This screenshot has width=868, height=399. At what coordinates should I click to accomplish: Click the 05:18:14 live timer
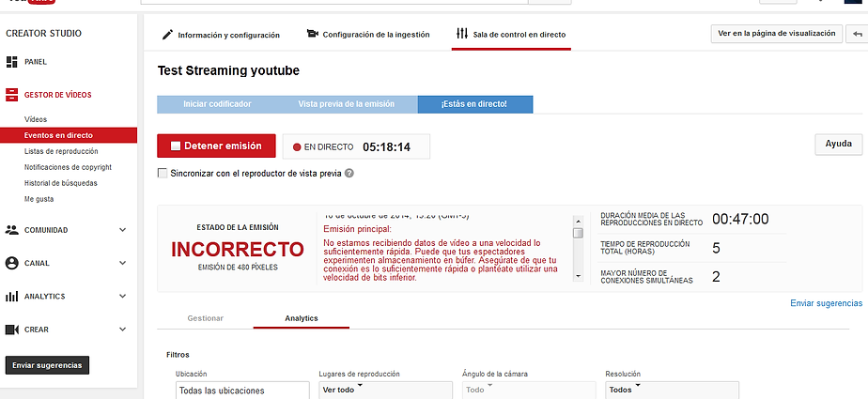click(x=386, y=147)
